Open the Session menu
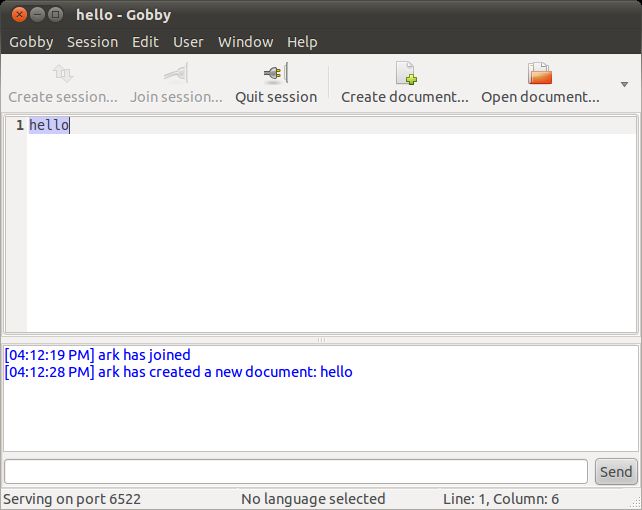Viewport: 642px width, 510px height. [x=93, y=42]
